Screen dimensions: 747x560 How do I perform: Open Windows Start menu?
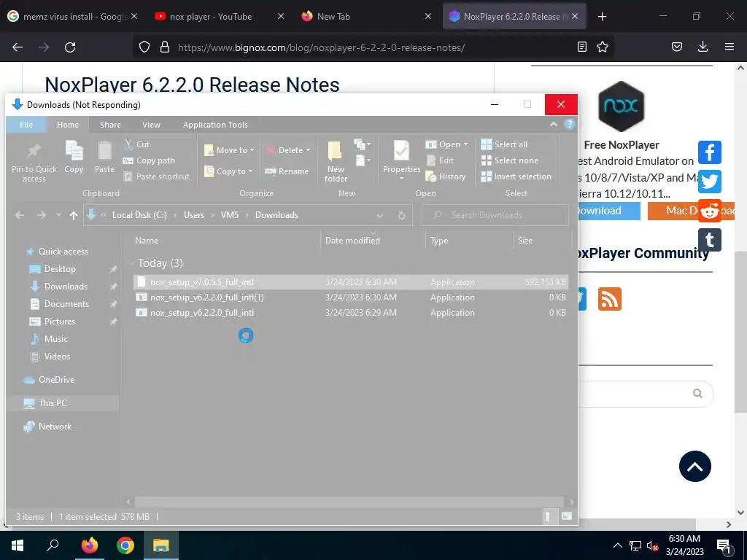(x=18, y=545)
